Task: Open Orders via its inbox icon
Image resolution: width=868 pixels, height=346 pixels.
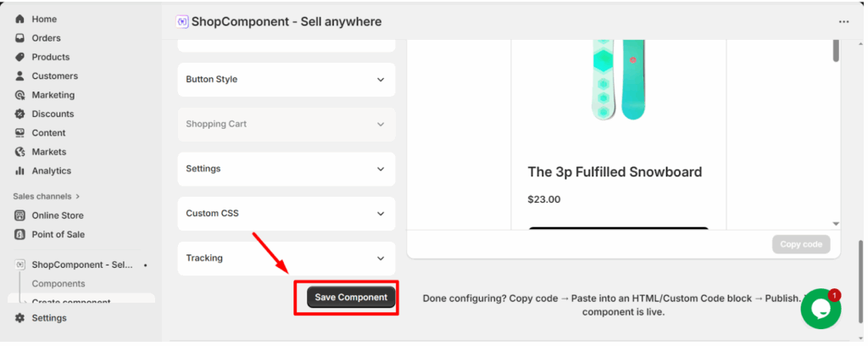Action: [19, 38]
